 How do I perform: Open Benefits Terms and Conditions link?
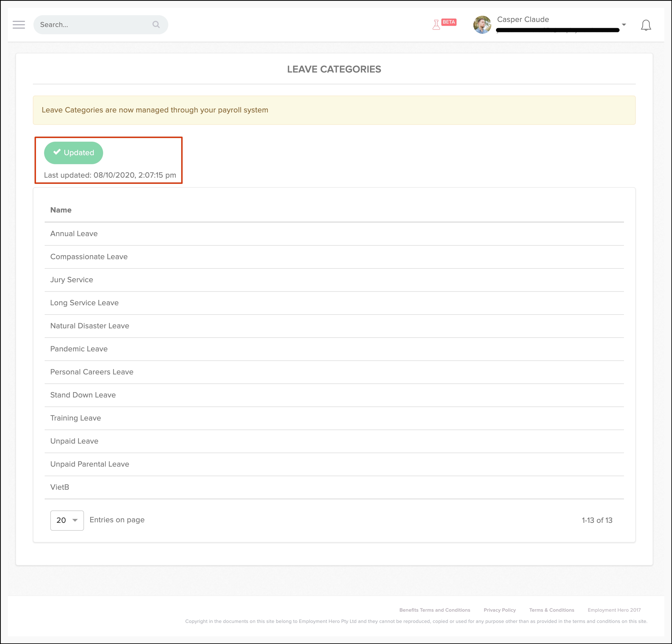(434, 610)
